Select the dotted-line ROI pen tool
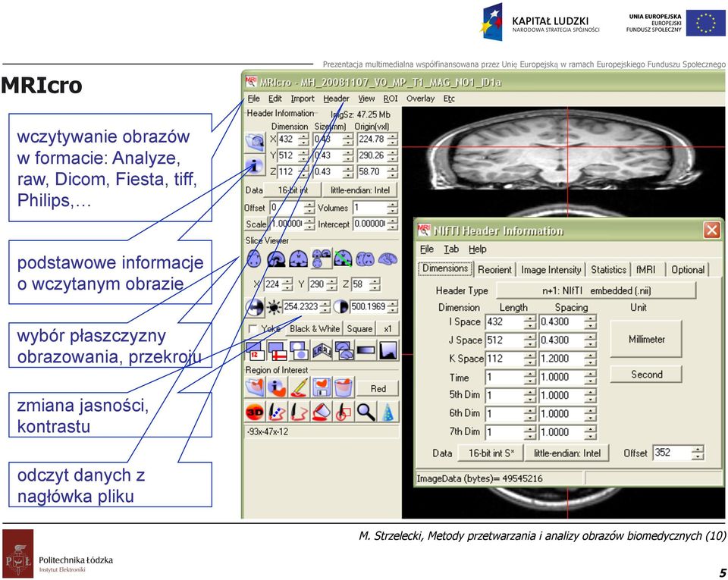Screen dimensions: 728x580 278,412
